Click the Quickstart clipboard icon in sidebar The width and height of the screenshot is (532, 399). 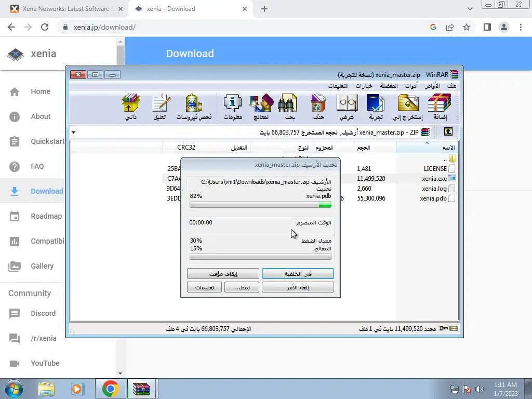click(15, 141)
